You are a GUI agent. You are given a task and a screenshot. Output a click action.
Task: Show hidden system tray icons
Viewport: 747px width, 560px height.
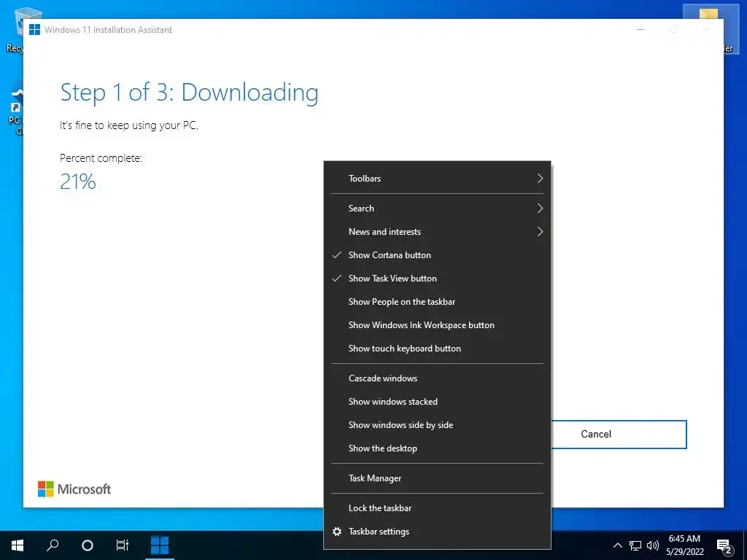point(617,545)
